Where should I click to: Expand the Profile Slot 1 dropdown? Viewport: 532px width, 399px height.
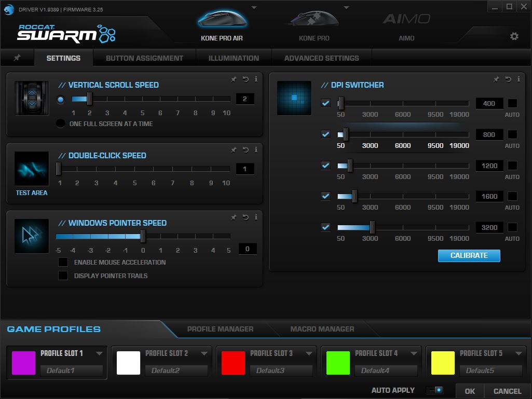(x=99, y=353)
